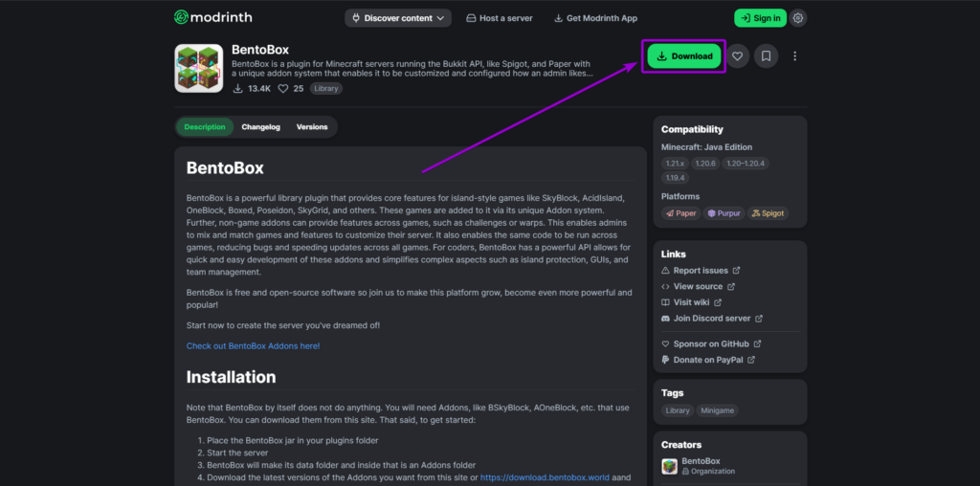Viewport: 980px width, 486px height.
Task: Open the three-dot more options menu
Action: coord(795,56)
